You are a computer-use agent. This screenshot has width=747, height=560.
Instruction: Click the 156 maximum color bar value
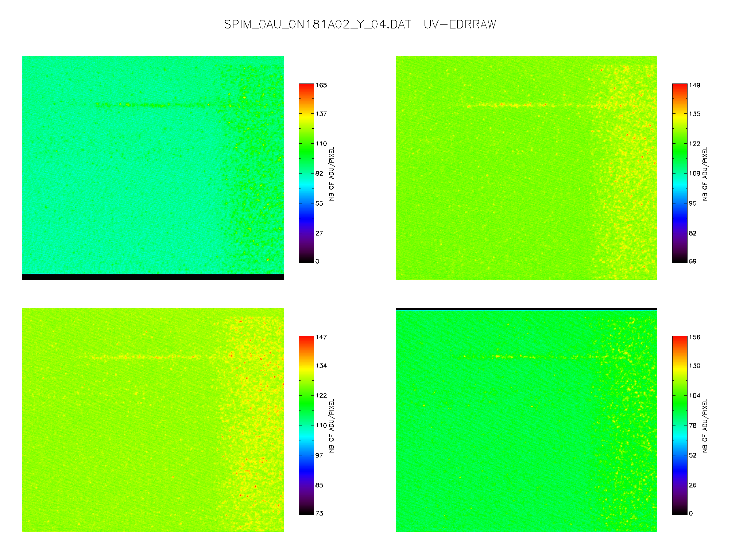click(695, 337)
